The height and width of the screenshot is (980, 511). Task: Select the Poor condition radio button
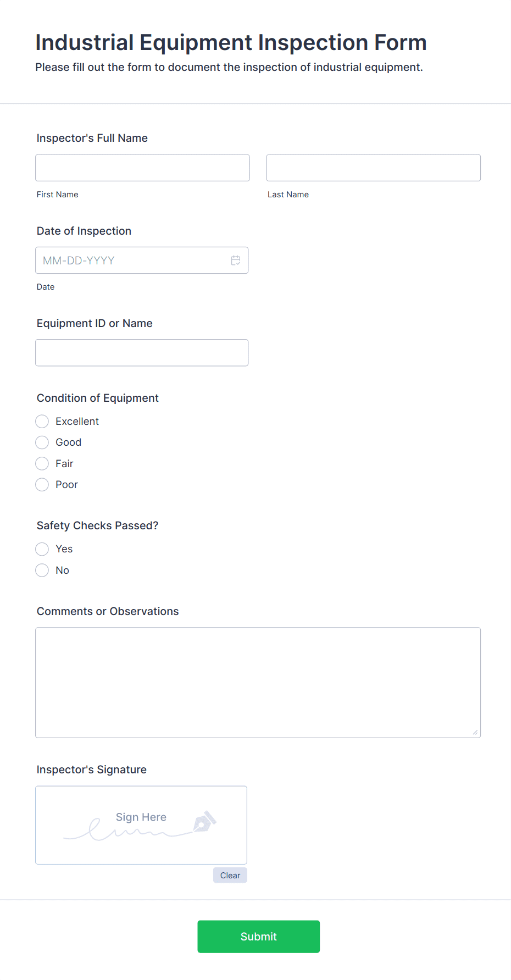tap(42, 484)
